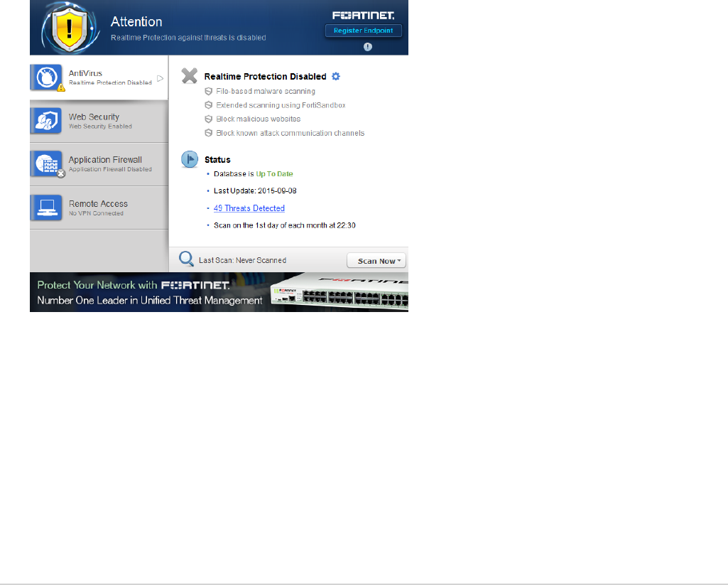728x585 pixels.
Task: Select the AntiVirus tab
Action: point(99,77)
